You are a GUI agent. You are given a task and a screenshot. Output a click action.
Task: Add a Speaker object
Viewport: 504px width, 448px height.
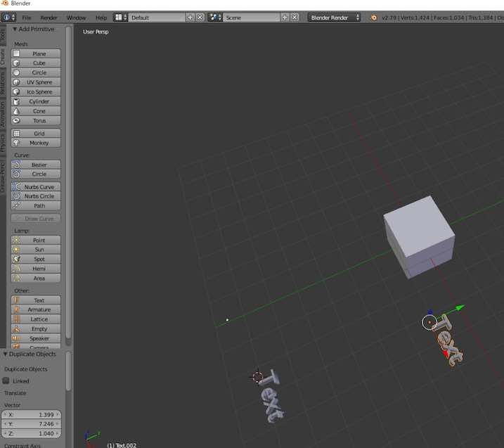[36, 339]
